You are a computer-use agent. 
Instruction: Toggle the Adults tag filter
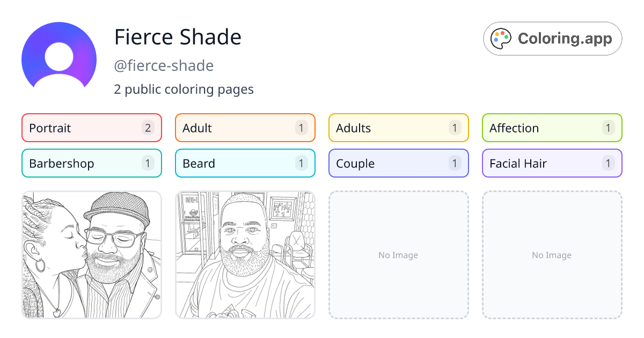(x=398, y=128)
